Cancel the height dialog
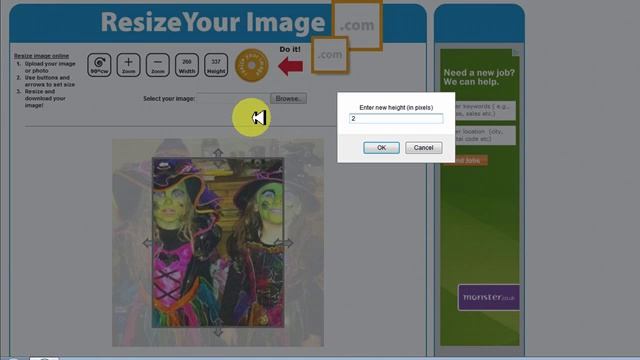Viewport: 640px width, 360px height. click(x=423, y=148)
